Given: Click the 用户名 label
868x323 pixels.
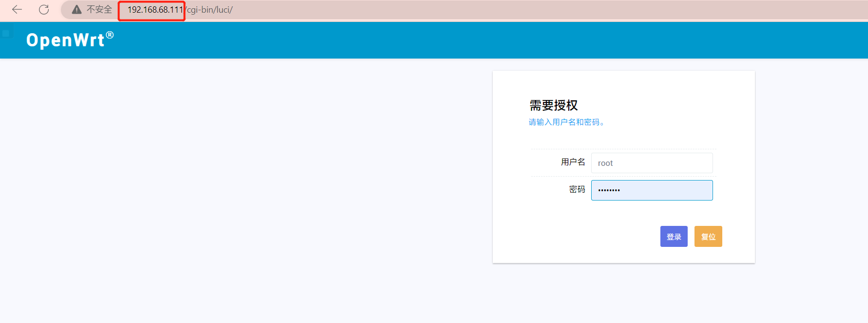Looking at the screenshot, I should 573,162.
